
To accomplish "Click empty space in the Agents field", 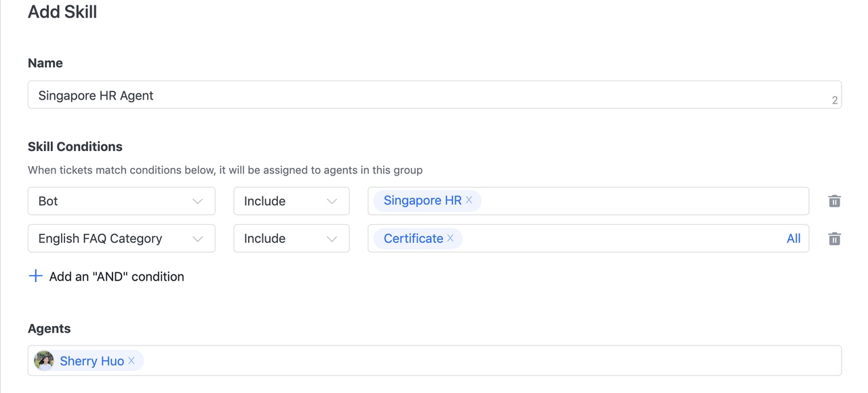I will (x=488, y=360).
